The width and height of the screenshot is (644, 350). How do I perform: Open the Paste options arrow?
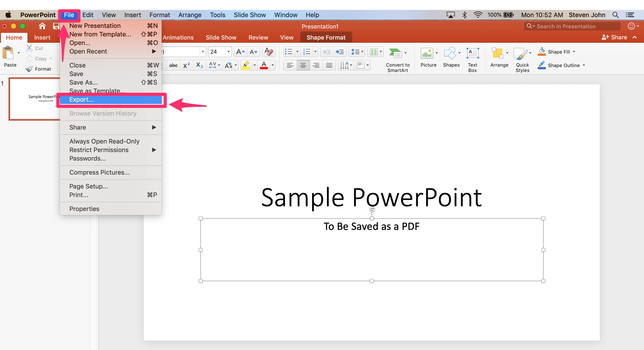(18, 53)
